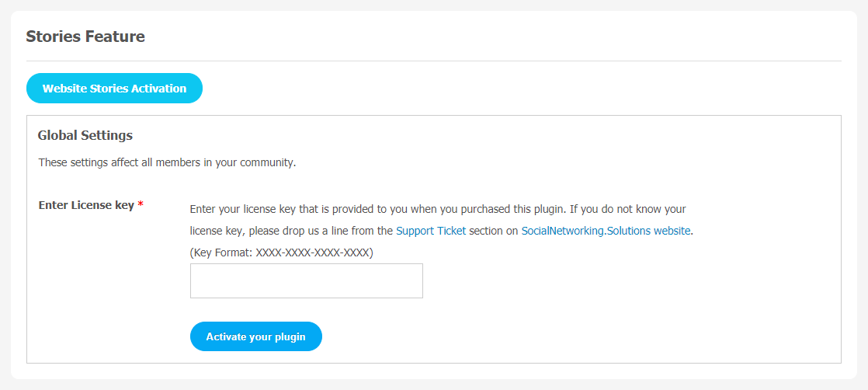
Task: Click the 'section on' text between links
Action: pyautogui.click(x=493, y=231)
